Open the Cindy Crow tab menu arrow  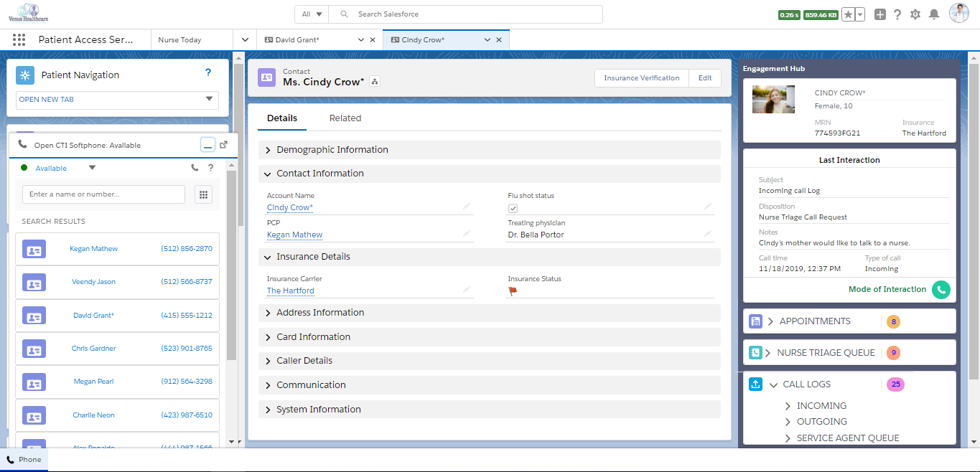(x=487, y=40)
